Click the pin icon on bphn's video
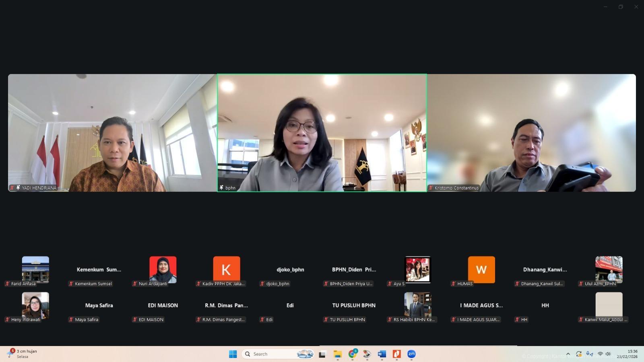644x362 pixels. pos(221,188)
